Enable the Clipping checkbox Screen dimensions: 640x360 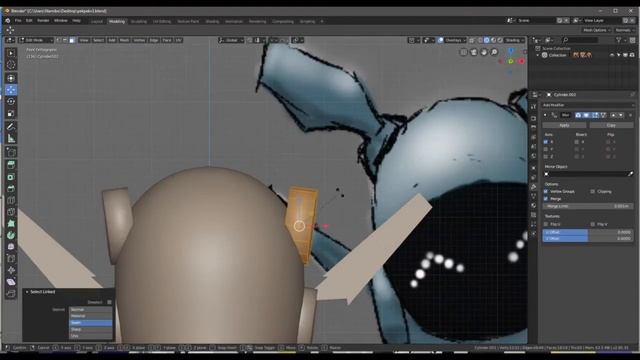[x=593, y=191]
